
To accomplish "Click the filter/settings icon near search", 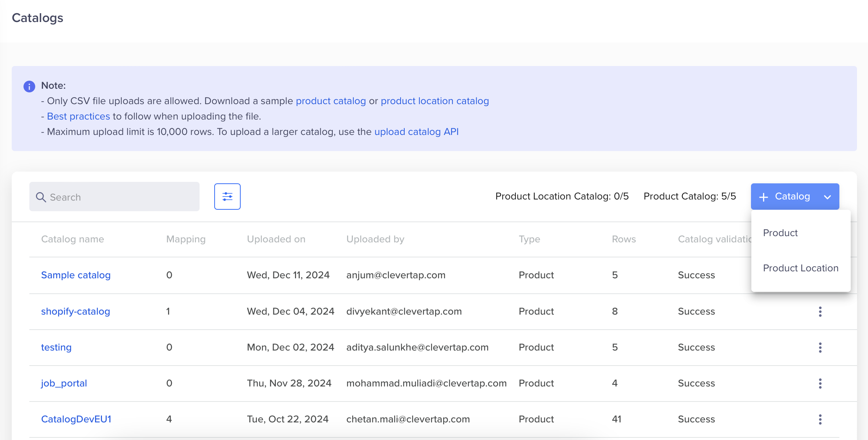I will pos(227,197).
